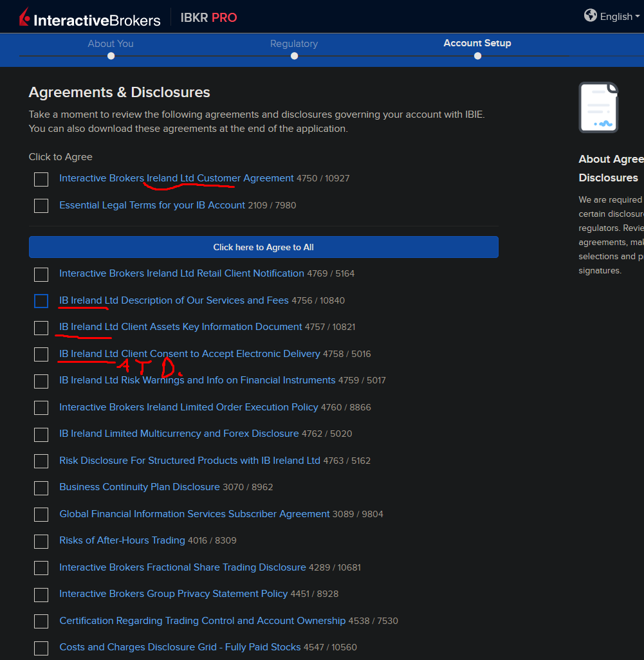Tick the Description of Services and Fees box

(41, 301)
